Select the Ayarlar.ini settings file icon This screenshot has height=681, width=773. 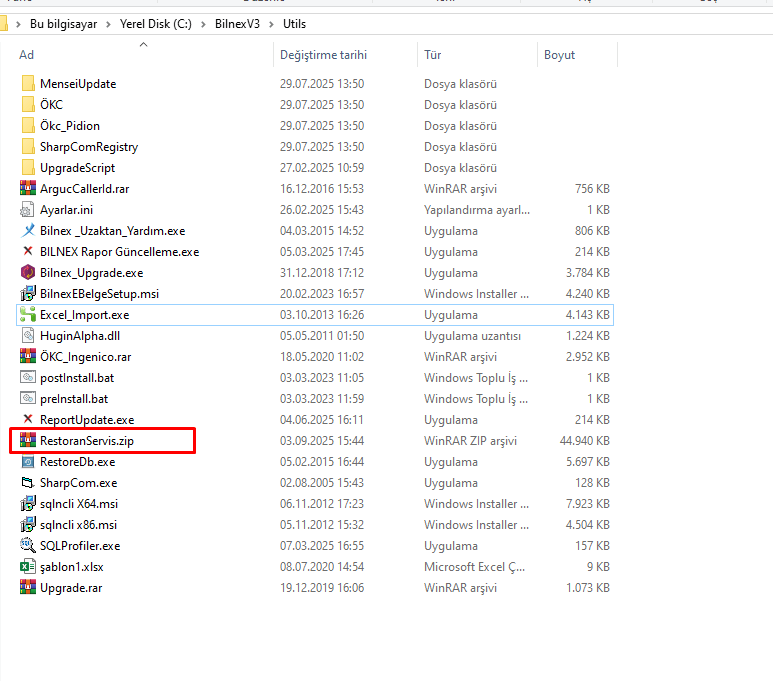click(28, 210)
